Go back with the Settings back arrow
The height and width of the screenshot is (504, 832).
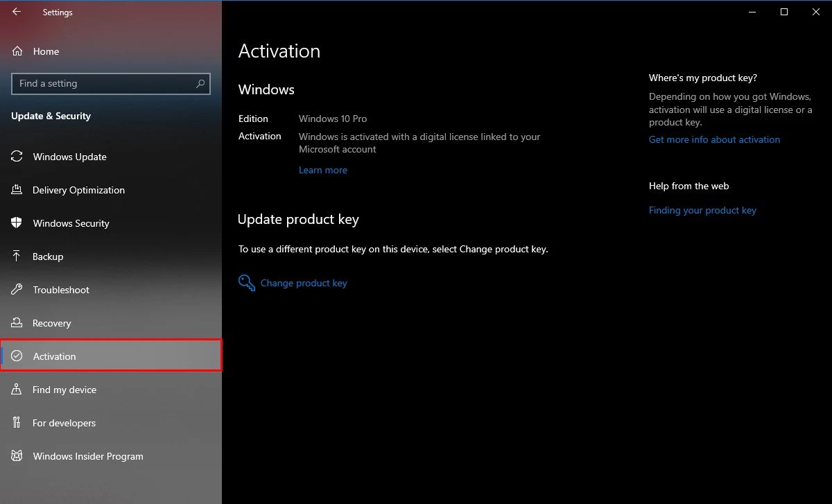point(17,12)
